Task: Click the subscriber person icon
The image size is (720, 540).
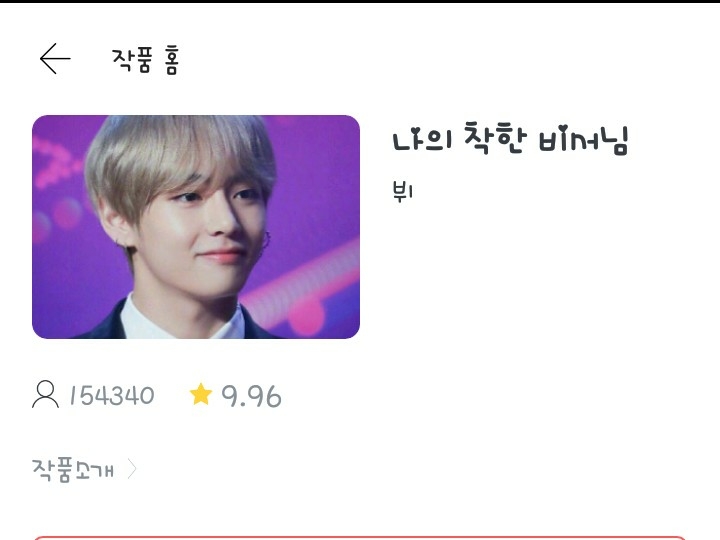Action: [45, 394]
